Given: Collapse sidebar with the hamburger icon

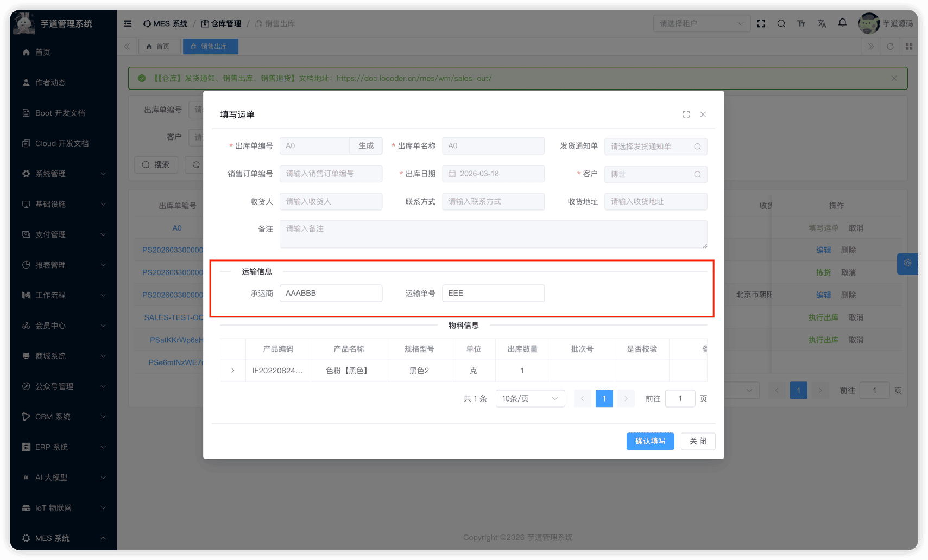Looking at the screenshot, I should point(128,23).
